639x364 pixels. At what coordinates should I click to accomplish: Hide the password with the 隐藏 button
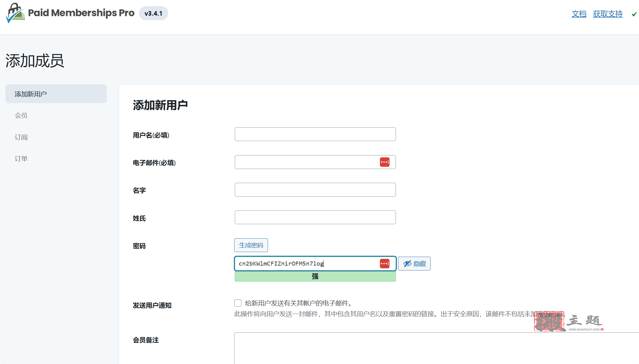414,264
